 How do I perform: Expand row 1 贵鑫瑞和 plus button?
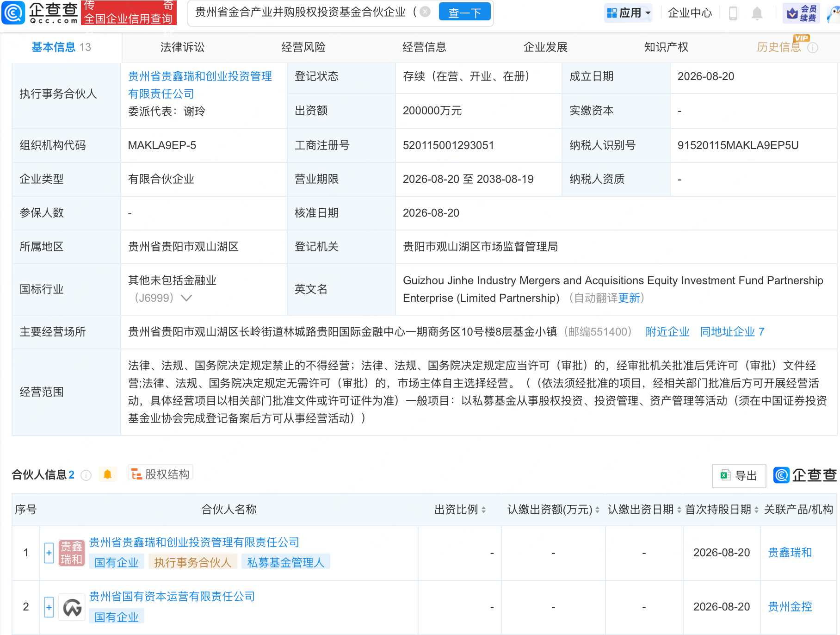[x=49, y=553]
